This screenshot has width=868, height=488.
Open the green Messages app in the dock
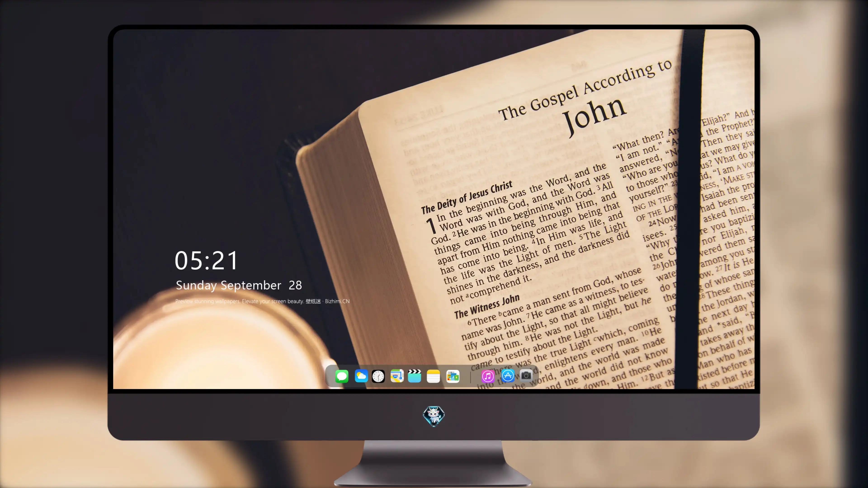(342, 376)
